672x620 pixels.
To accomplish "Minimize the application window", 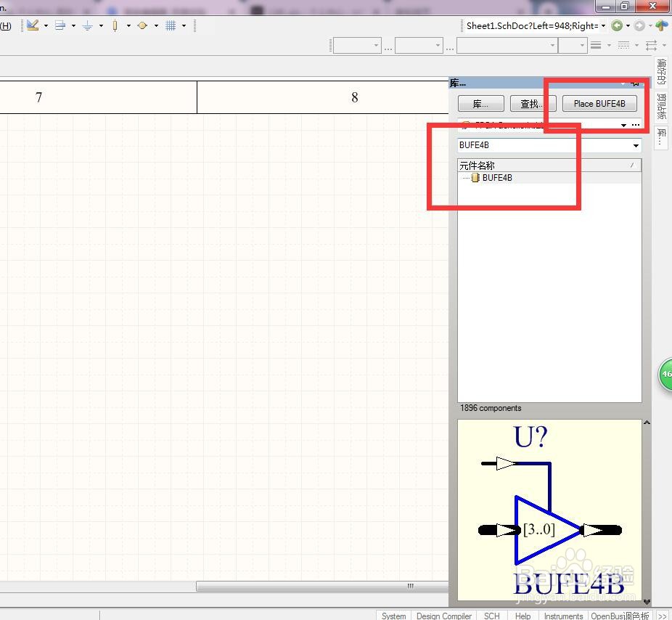I will [605, 6].
